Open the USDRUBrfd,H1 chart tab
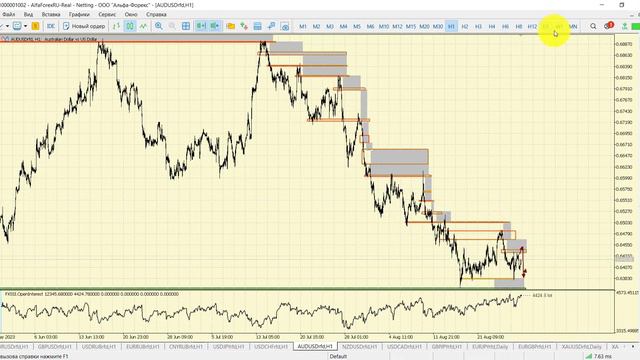640x360 pixels. (99, 347)
